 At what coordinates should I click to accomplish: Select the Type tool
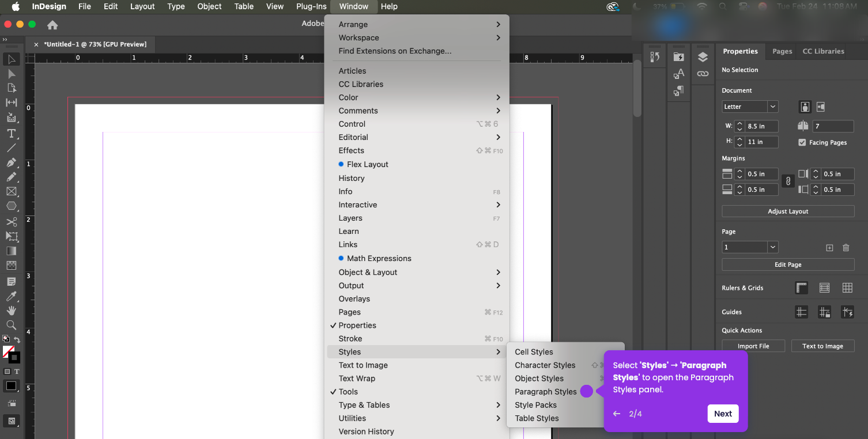pos(12,133)
